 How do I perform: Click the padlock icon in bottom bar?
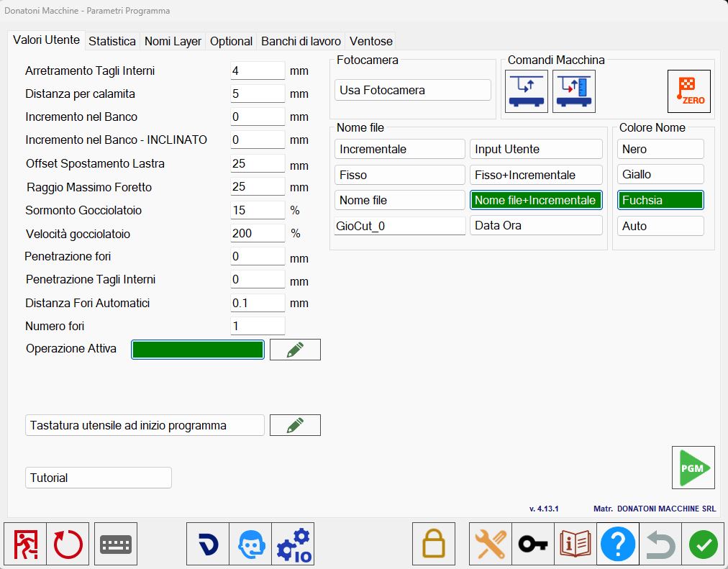click(x=434, y=544)
